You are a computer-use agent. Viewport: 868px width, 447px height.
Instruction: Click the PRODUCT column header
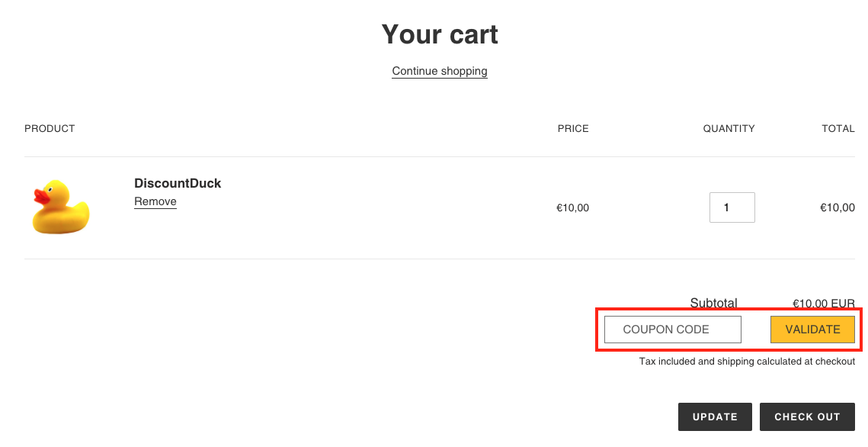[50, 128]
